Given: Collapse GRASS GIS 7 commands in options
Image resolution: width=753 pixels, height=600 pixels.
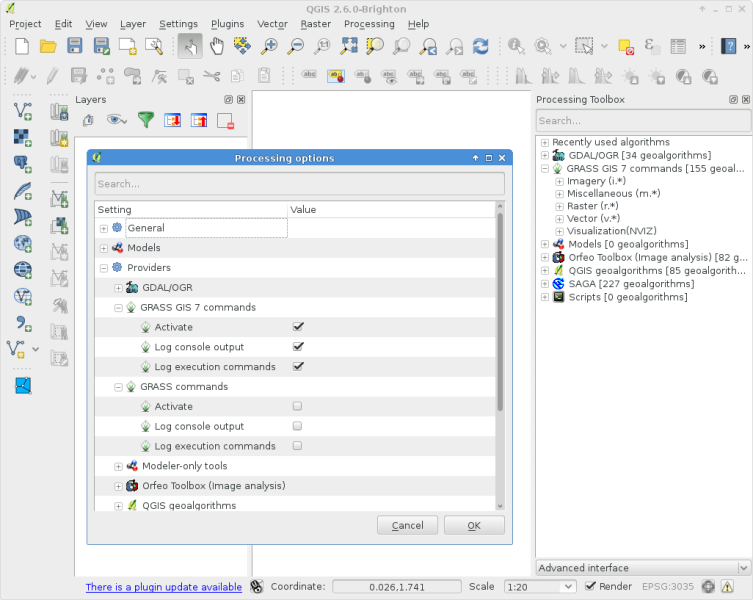Looking at the screenshot, I should click(x=118, y=308).
